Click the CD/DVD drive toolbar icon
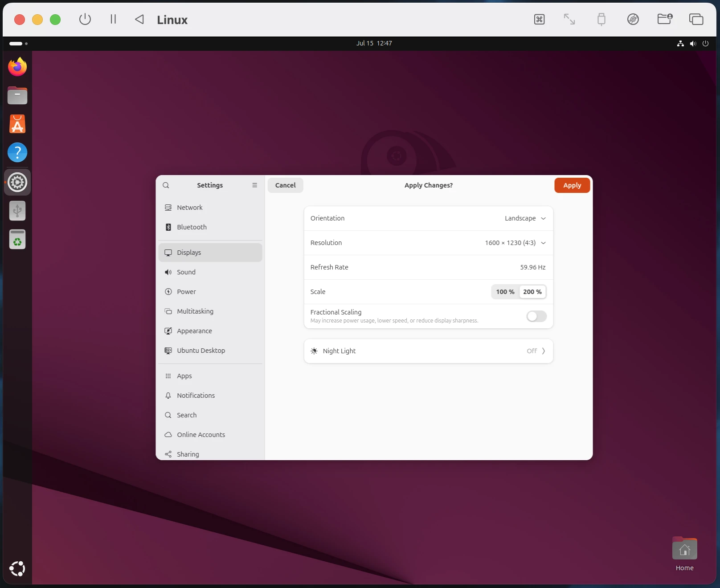Image resolution: width=720 pixels, height=588 pixels. 633,19
